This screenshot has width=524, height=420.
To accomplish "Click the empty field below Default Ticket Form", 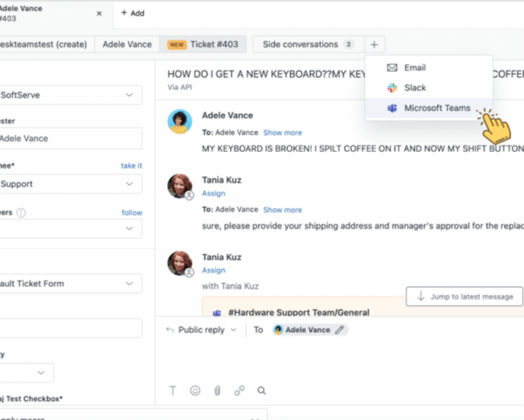I will tap(71, 328).
